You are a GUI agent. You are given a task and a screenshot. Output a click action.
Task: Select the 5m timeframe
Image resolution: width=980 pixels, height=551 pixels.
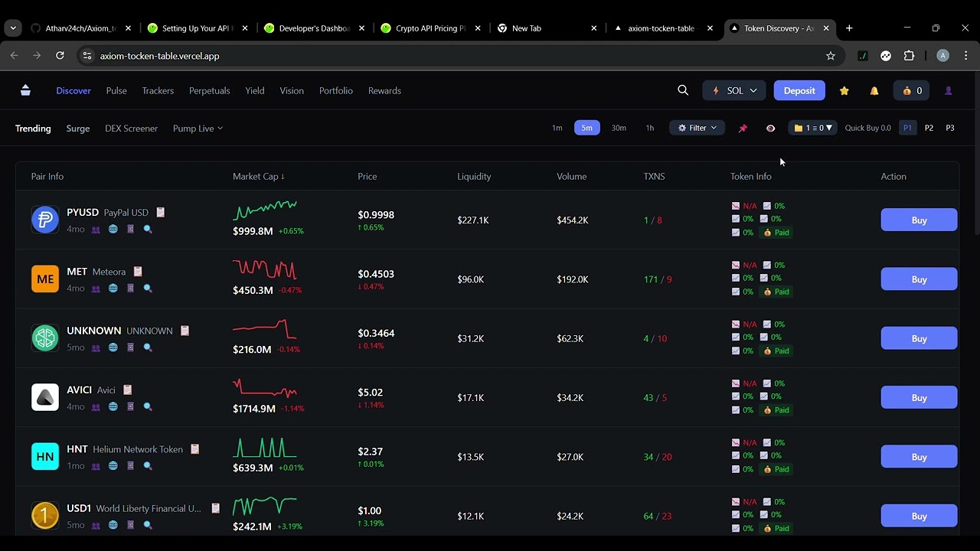point(586,128)
